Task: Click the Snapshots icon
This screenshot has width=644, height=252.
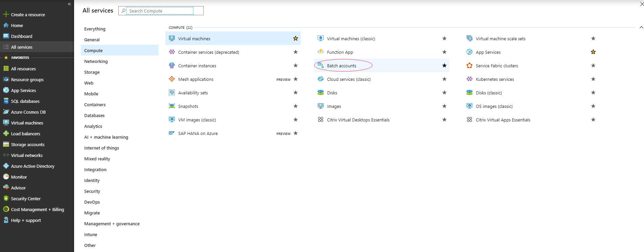Action: pos(172,106)
